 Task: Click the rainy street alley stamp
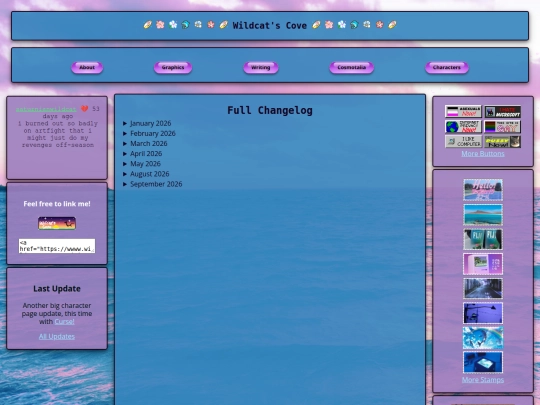(x=483, y=289)
